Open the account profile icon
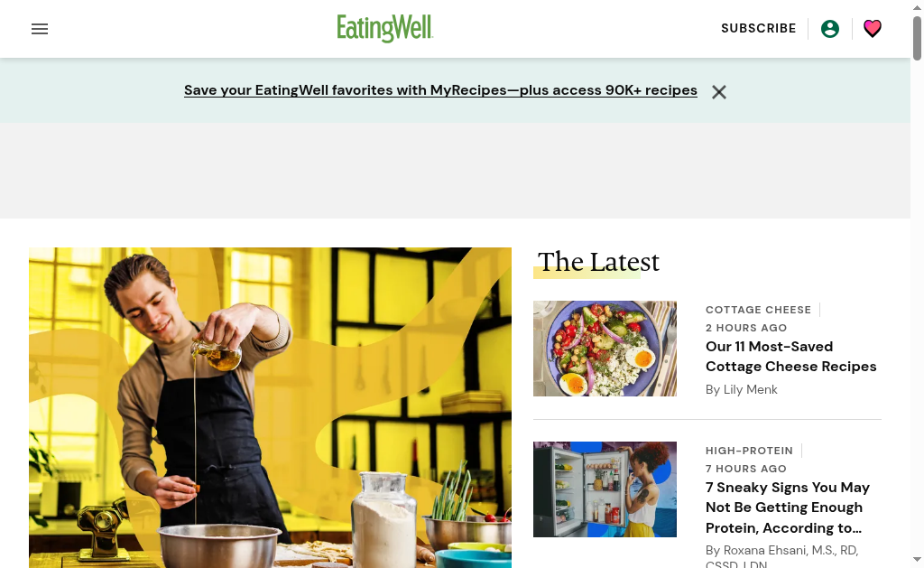The image size is (924, 568). [830, 29]
